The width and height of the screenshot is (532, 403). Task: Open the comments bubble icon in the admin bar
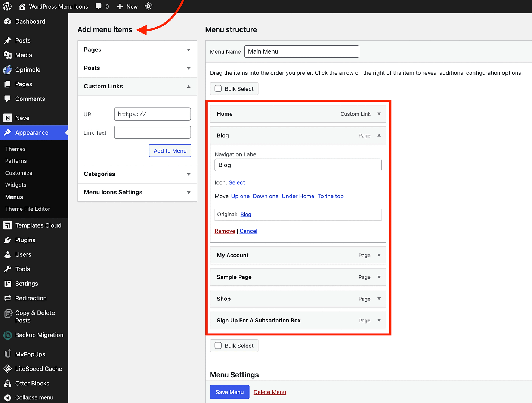click(x=99, y=7)
